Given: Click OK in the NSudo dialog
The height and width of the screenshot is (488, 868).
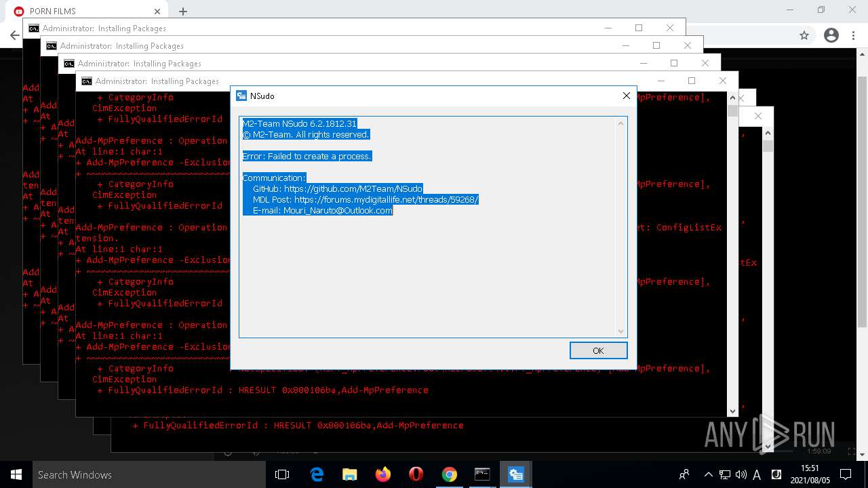Looking at the screenshot, I should 598,350.
